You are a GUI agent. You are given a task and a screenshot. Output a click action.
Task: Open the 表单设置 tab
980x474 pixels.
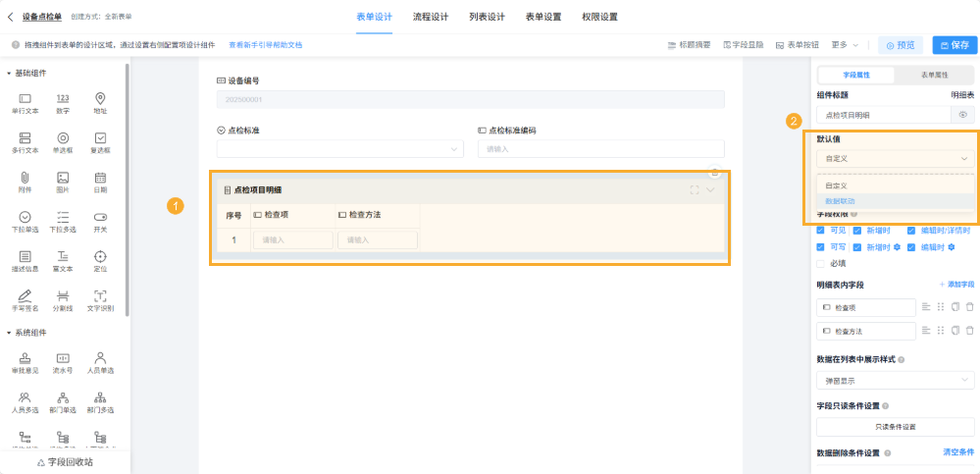pos(543,17)
